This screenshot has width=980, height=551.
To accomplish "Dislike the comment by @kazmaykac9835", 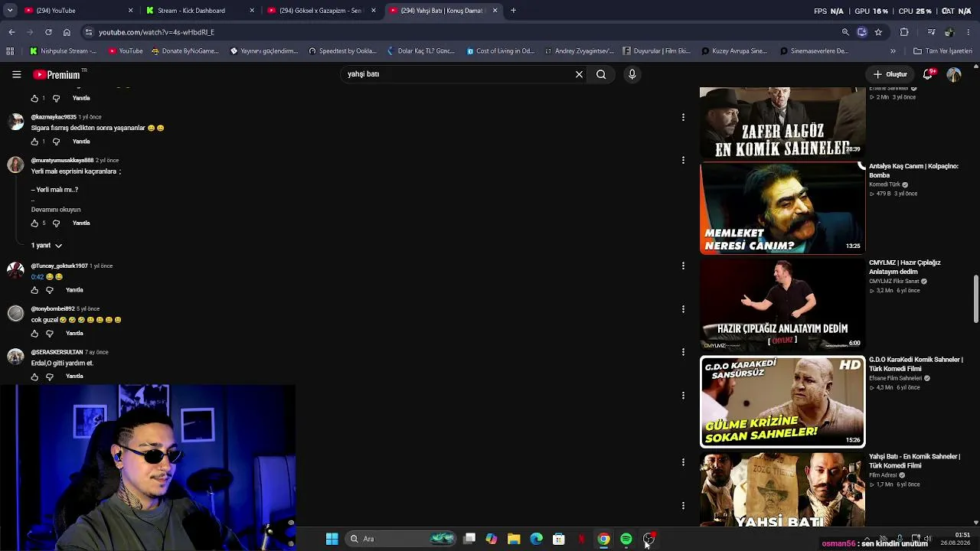I will [x=56, y=142].
